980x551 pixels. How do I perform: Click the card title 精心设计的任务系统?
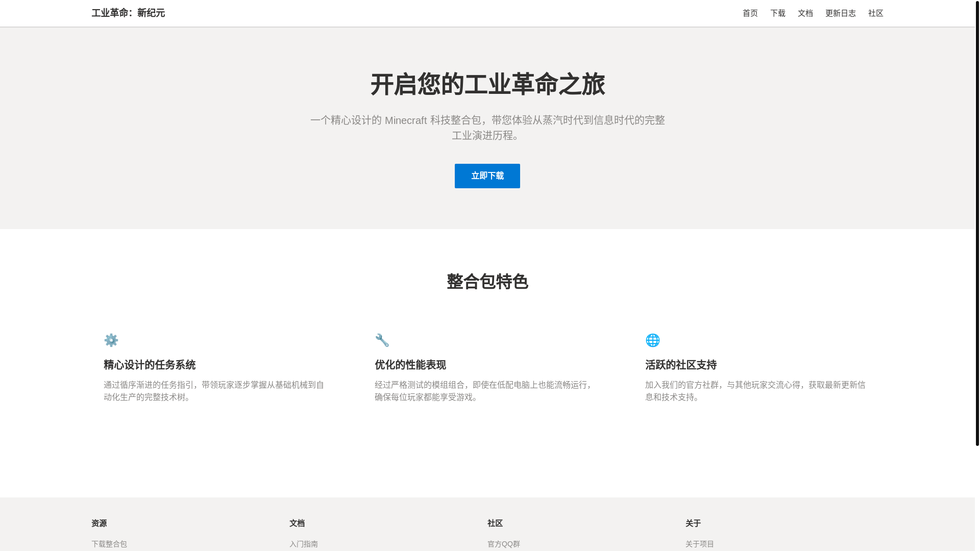pyautogui.click(x=150, y=365)
